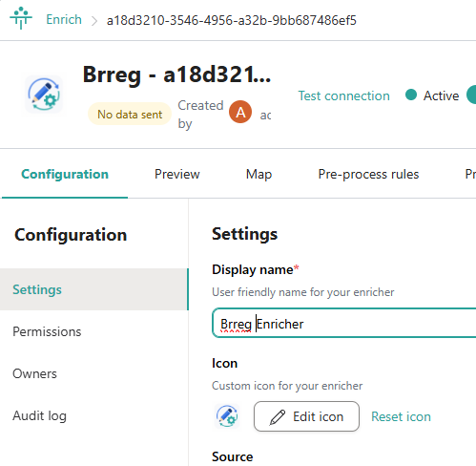Open Owners in the sidebar

tap(94, 373)
